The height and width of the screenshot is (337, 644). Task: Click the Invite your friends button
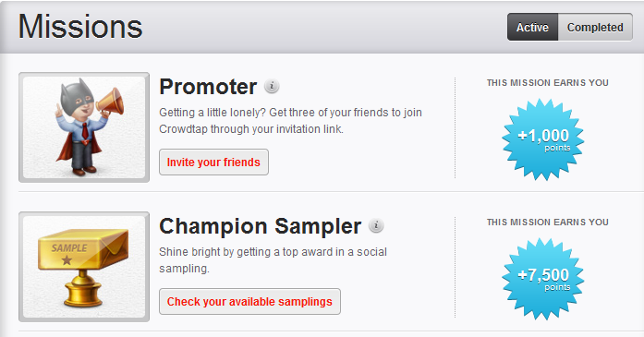pyautogui.click(x=213, y=162)
